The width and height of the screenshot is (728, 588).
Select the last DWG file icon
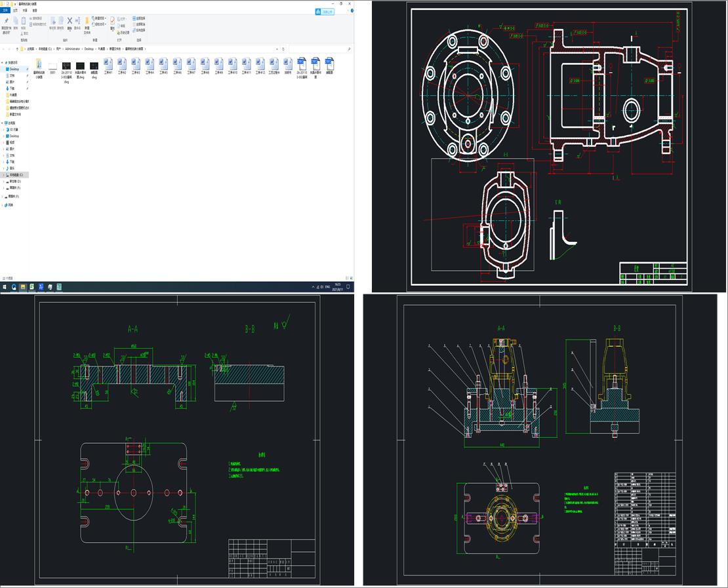pos(329,66)
